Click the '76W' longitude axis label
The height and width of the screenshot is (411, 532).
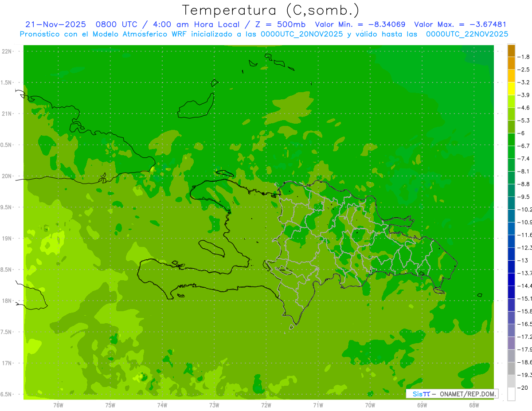(58, 405)
